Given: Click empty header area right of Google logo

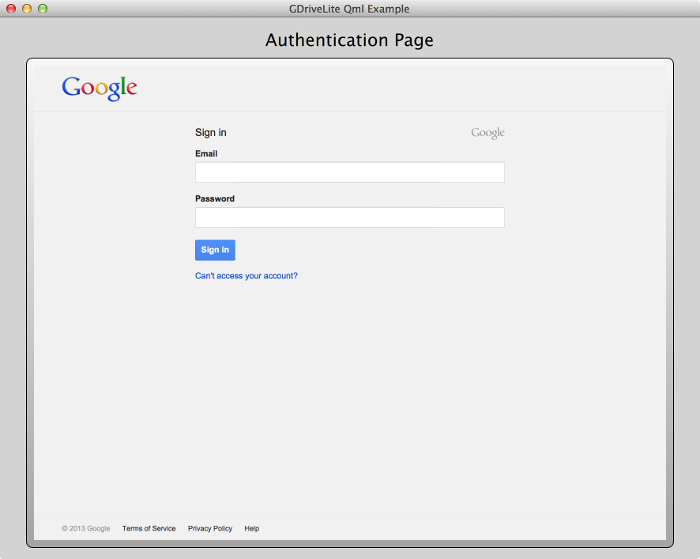Looking at the screenshot, I should click(x=400, y=88).
